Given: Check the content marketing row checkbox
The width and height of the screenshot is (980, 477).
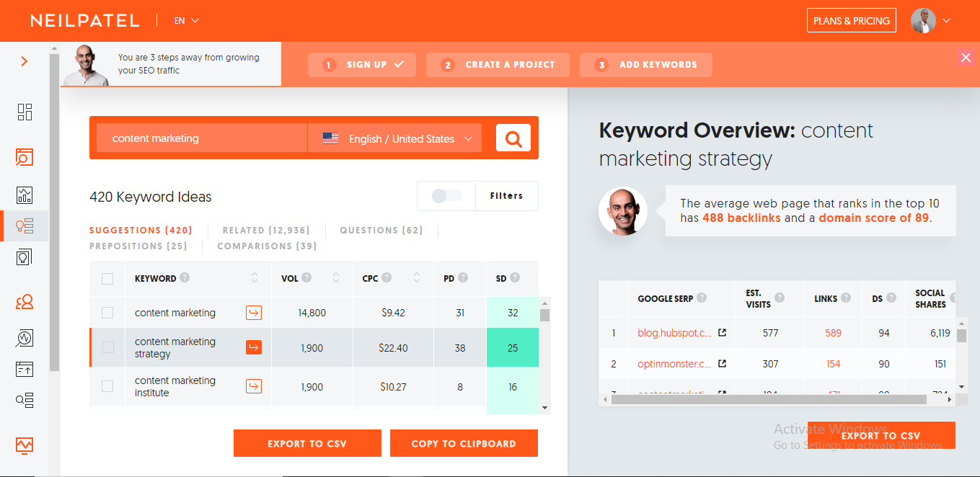Looking at the screenshot, I should (107, 313).
